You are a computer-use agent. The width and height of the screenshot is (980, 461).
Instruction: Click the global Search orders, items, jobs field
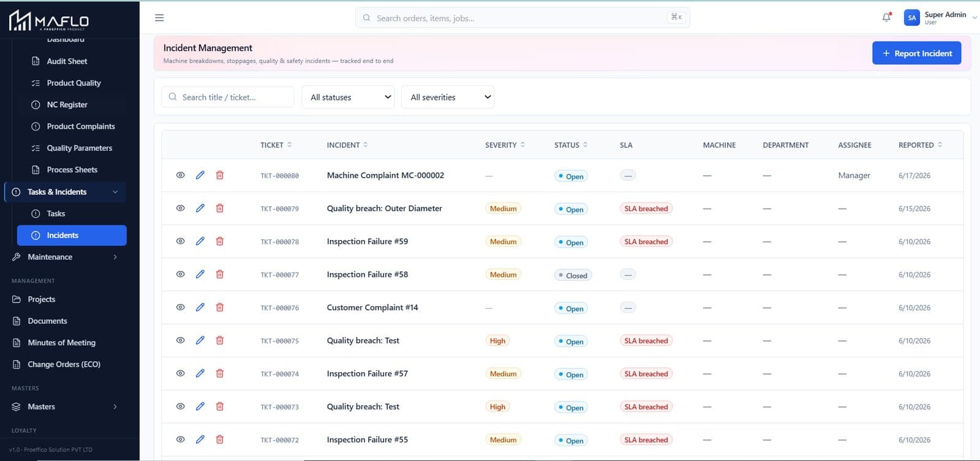coord(522,18)
